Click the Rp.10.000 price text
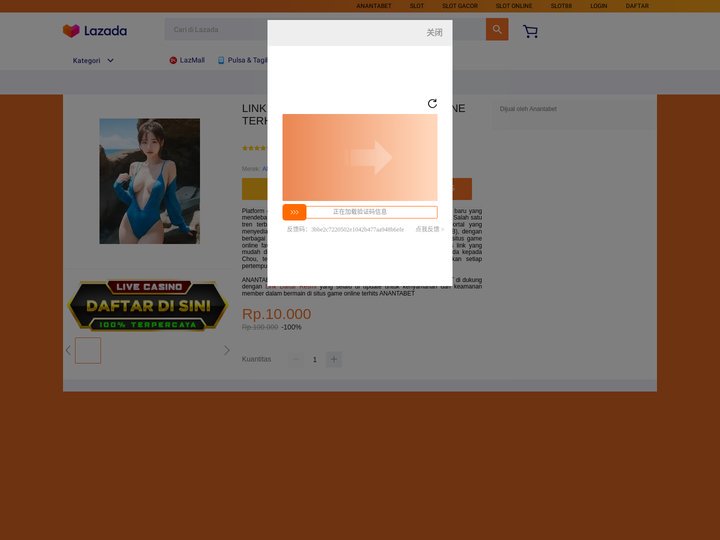This screenshot has width=720, height=540. pyautogui.click(x=276, y=314)
